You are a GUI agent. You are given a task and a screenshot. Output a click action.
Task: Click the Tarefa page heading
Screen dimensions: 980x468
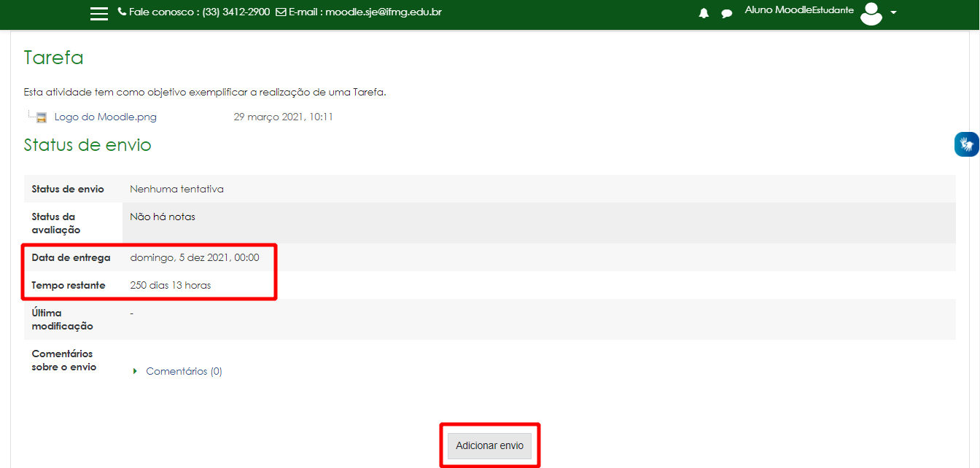point(52,58)
